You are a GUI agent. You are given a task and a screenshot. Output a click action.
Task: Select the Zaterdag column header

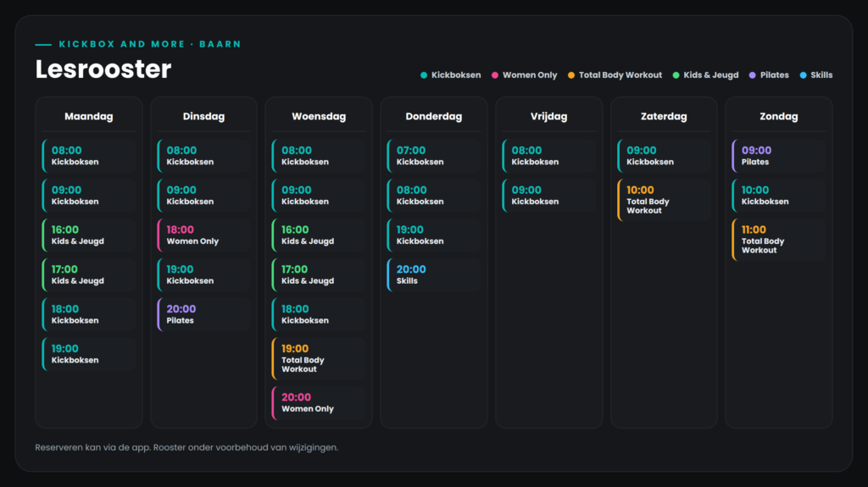(x=664, y=116)
